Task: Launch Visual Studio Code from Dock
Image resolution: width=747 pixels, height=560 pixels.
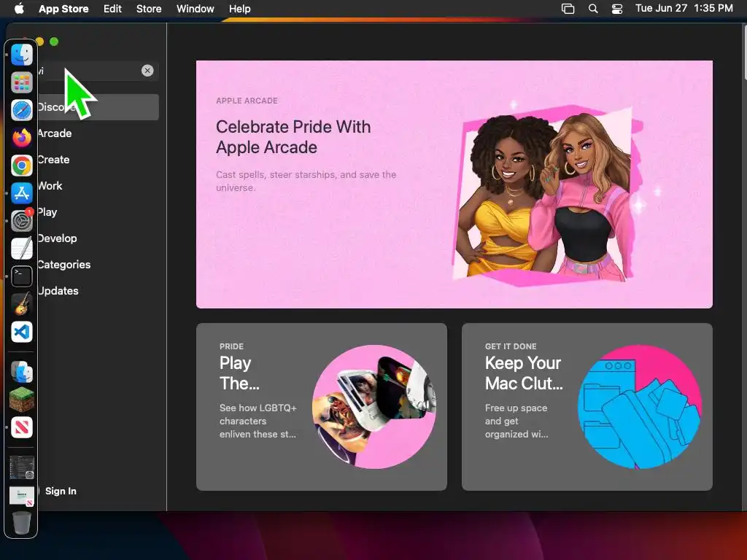Action: tap(21, 332)
